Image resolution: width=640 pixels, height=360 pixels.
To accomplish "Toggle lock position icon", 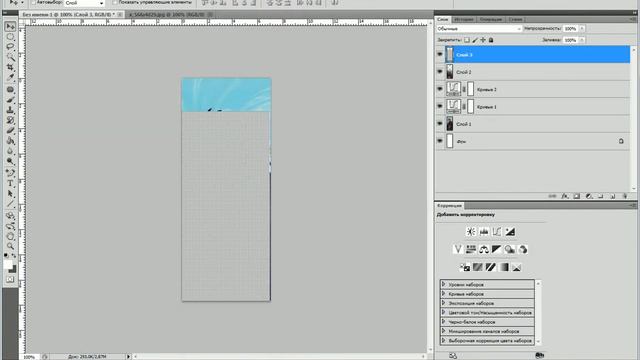I will 483,40.
